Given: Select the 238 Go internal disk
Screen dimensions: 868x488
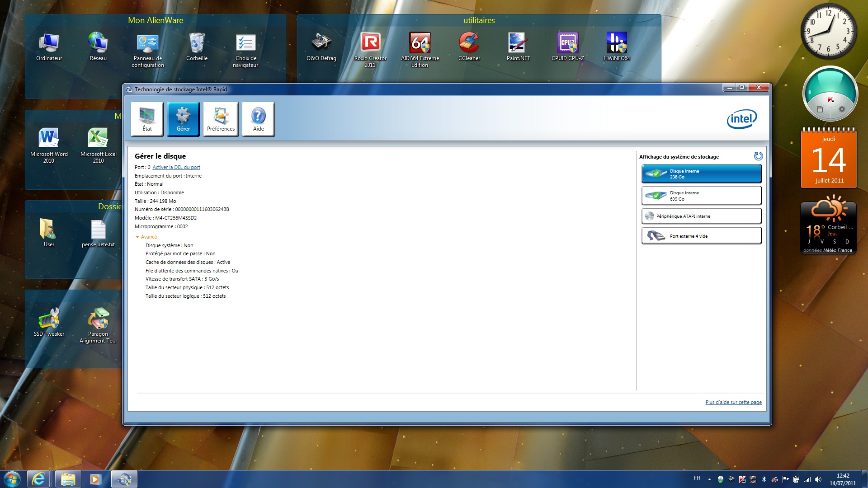Looking at the screenshot, I should [701, 174].
